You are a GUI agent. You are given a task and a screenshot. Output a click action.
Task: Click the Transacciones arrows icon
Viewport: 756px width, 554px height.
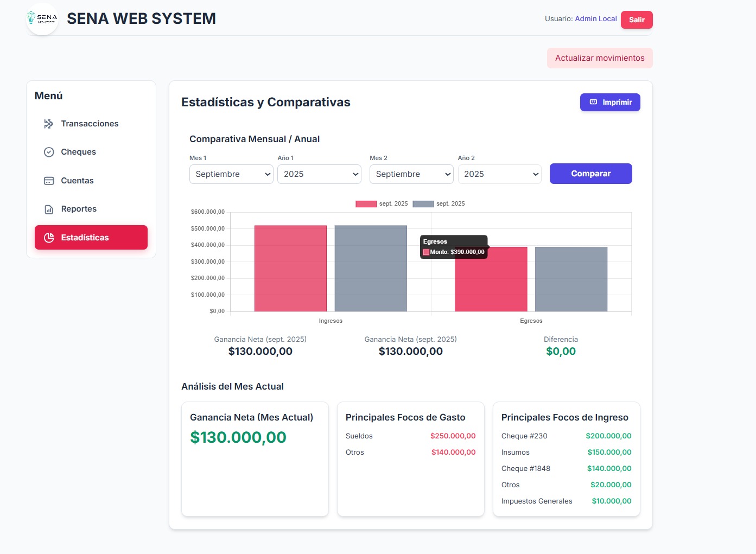[49, 124]
